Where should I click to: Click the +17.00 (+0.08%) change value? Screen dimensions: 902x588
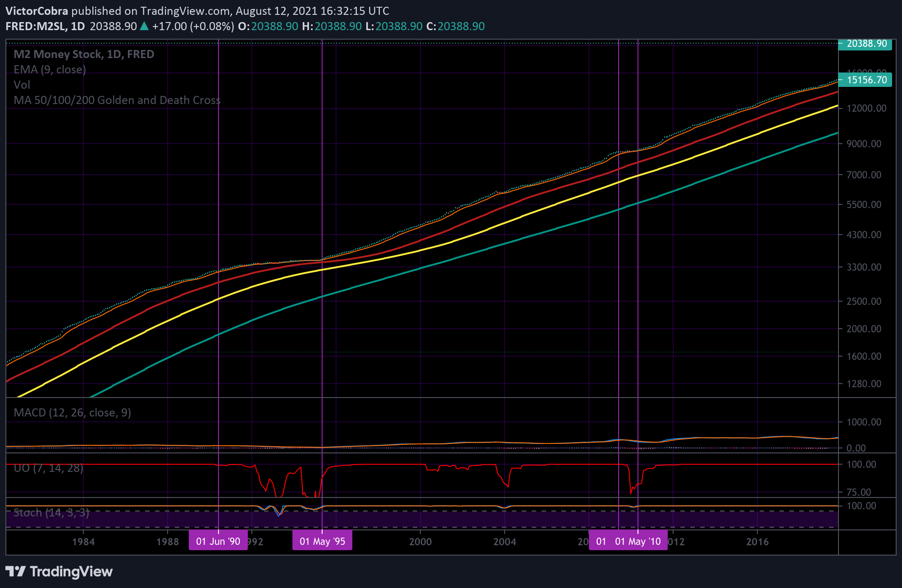pos(193,26)
